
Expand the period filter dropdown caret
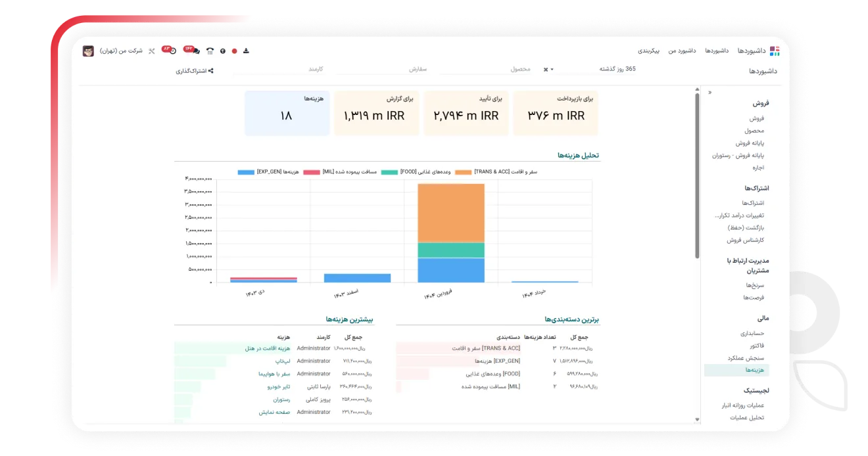pos(552,69)
